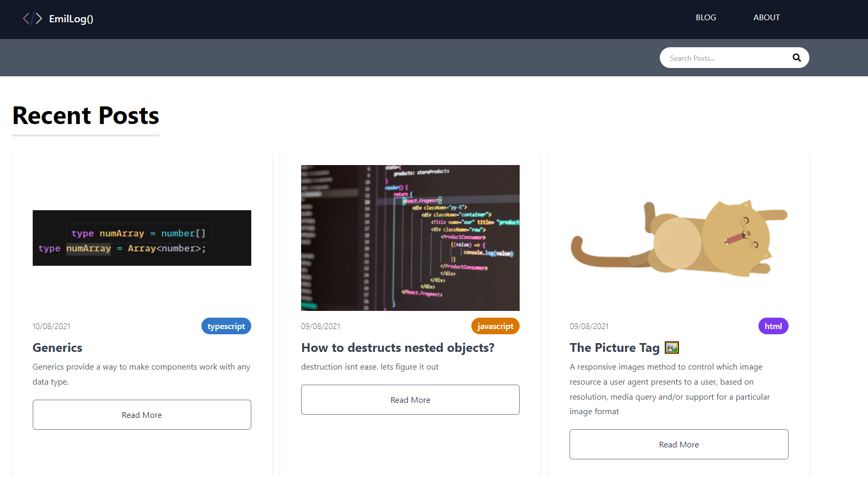Select the html tag badge
868x477 pixels.
click(773, 326)
